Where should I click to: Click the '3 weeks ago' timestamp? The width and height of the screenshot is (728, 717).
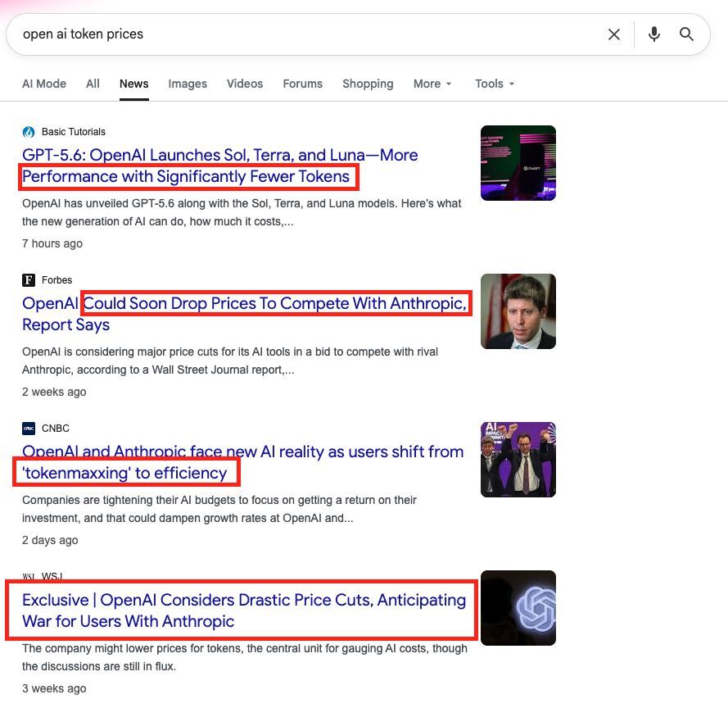click(54, 688)
